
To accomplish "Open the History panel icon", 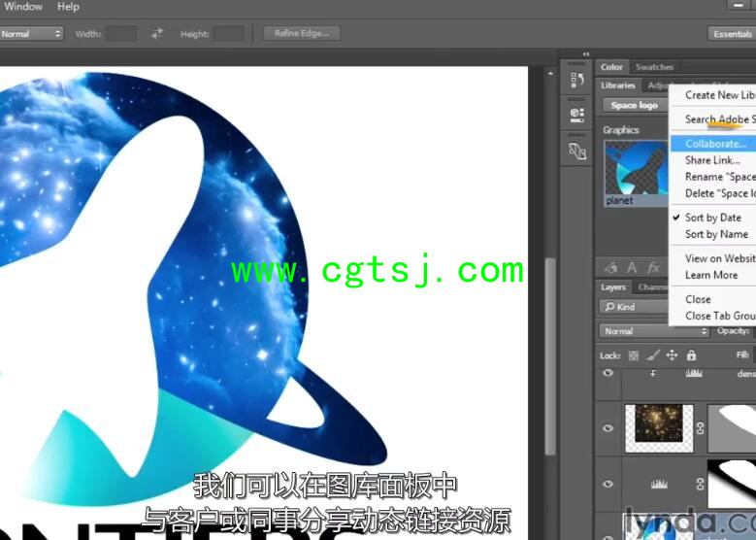I will [x=576, y=80].
